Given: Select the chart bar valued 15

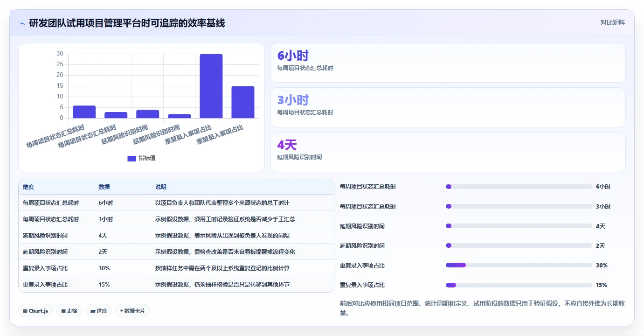Looking at the screenshot, I should (x=243, y=102).
